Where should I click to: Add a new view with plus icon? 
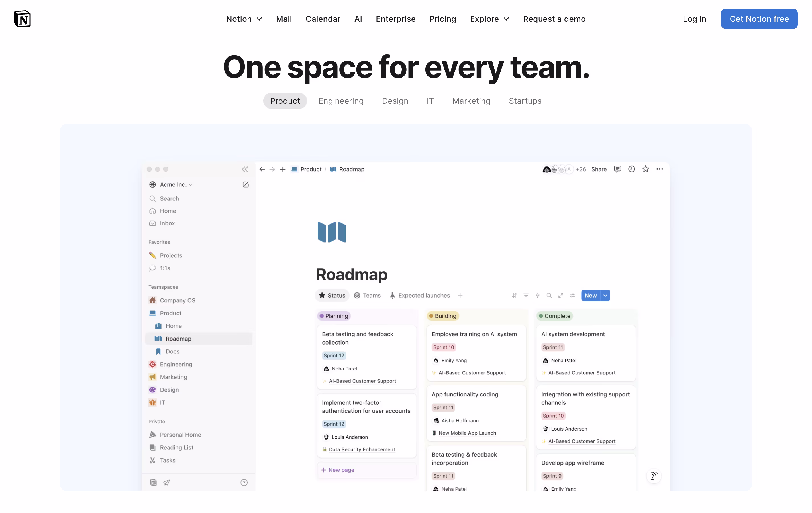460,296
